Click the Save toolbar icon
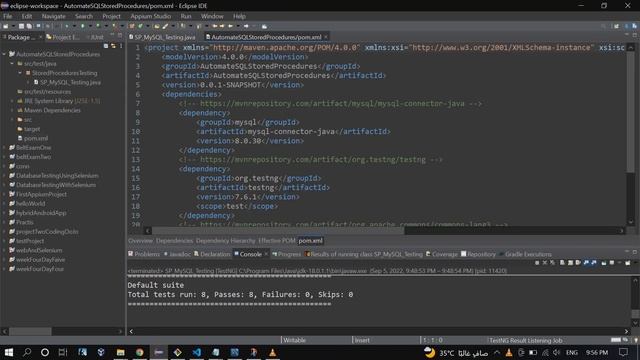Viewport: 640px width, 360px height. 21,26
